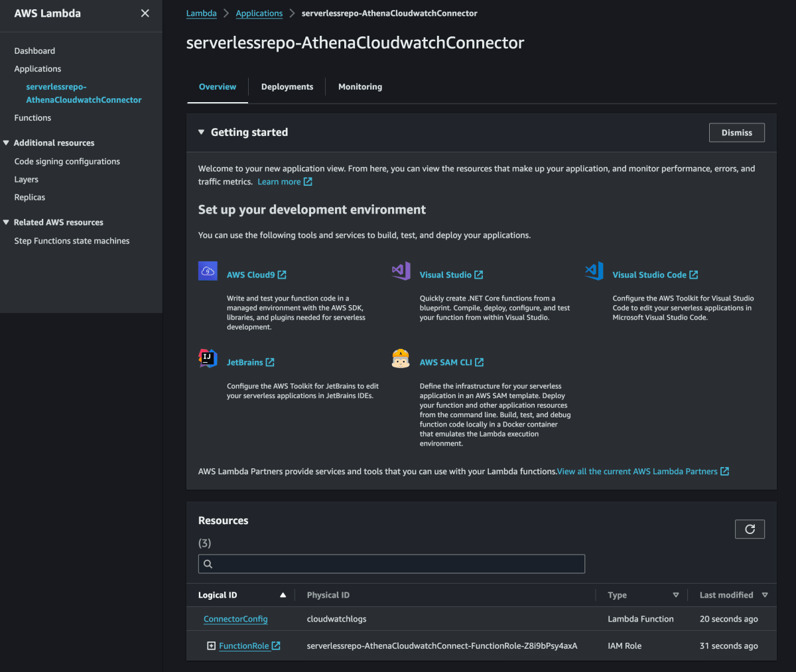Screen dimensions: 796x672
Task: Click the Physical ID column header
Action: point(328,595)
